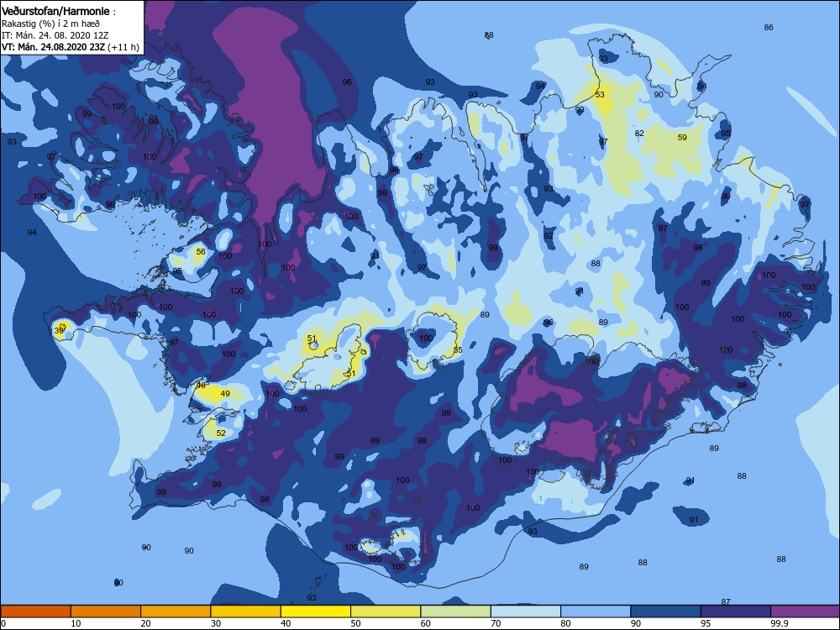This screenshot has width=840, height=630.
Task: Click the humidity value 48
Action: 201,385
